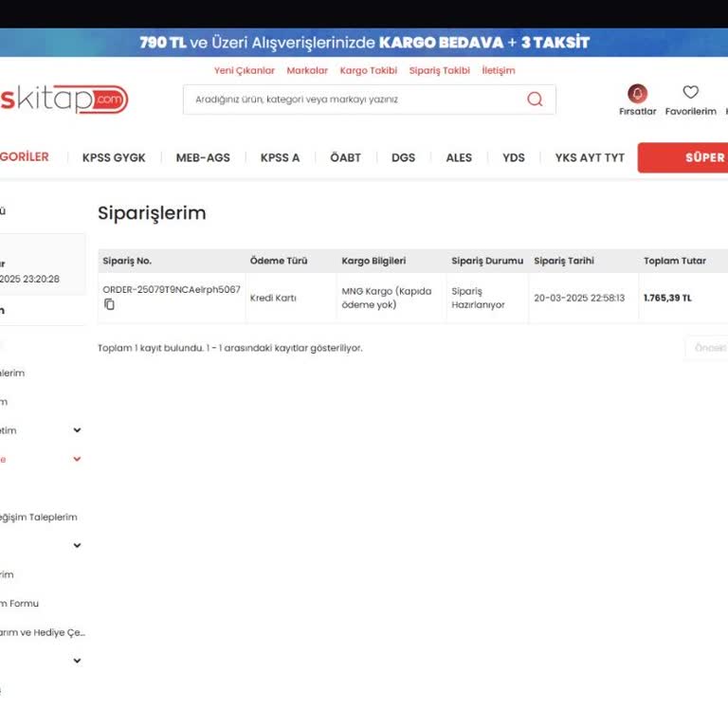728x728 pixels.
Task: Expand sidebar chevron below Hediye Çeklerim item
Action: pyautogui.click(x=77, y=661)
